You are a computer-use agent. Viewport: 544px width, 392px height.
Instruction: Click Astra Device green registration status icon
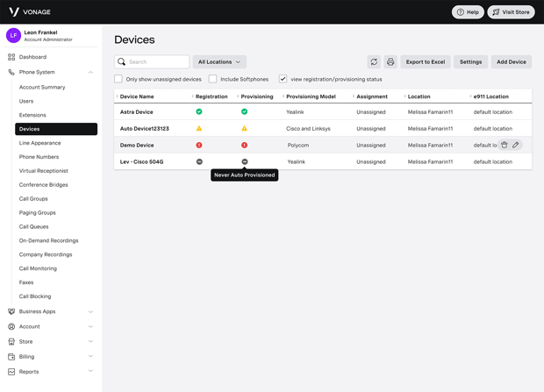(199, 112)
